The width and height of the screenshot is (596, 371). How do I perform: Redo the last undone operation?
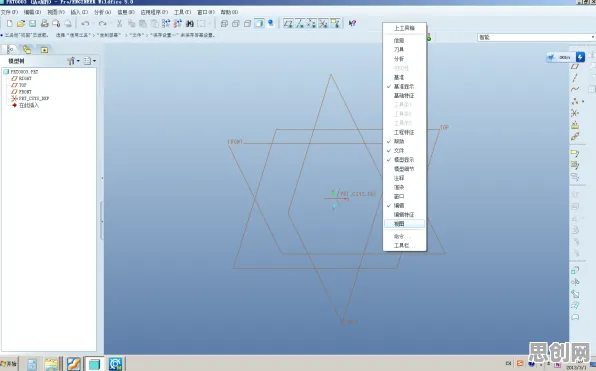pos(102,24)
